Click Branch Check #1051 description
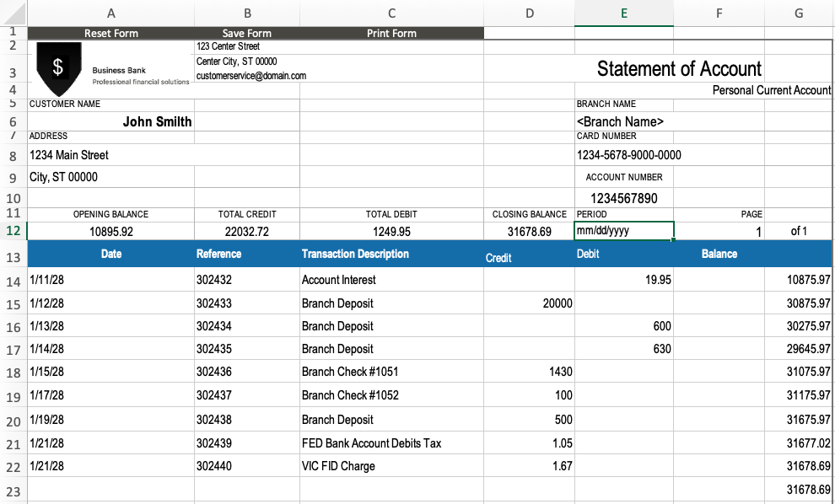Screen dimensions: 835x504 391,372
